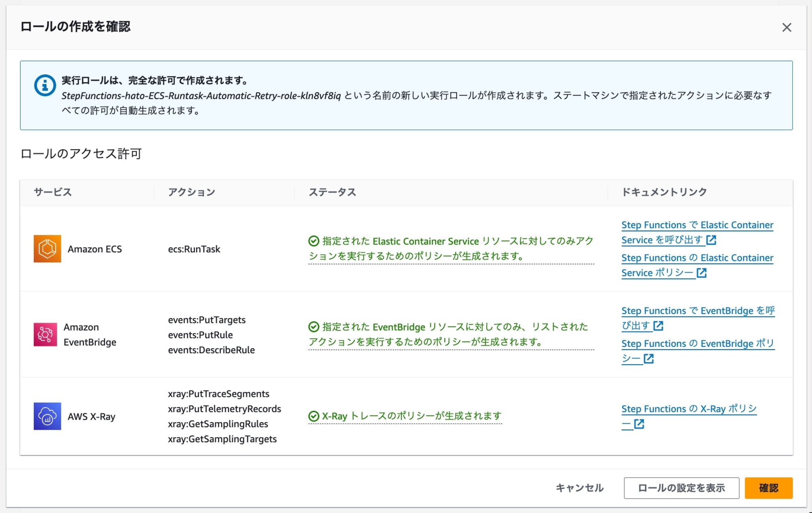
Task: Click the 'xray:GetSamplingRules' action
Action: coord(218,424)
